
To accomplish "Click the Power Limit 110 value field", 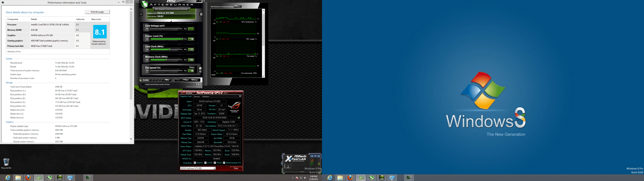I will [x=191, y=39].
